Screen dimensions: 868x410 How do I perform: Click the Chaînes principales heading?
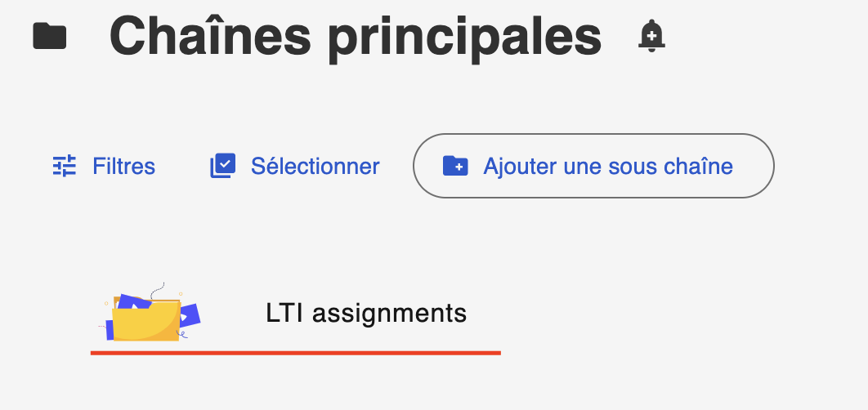[x=356, y=36]
